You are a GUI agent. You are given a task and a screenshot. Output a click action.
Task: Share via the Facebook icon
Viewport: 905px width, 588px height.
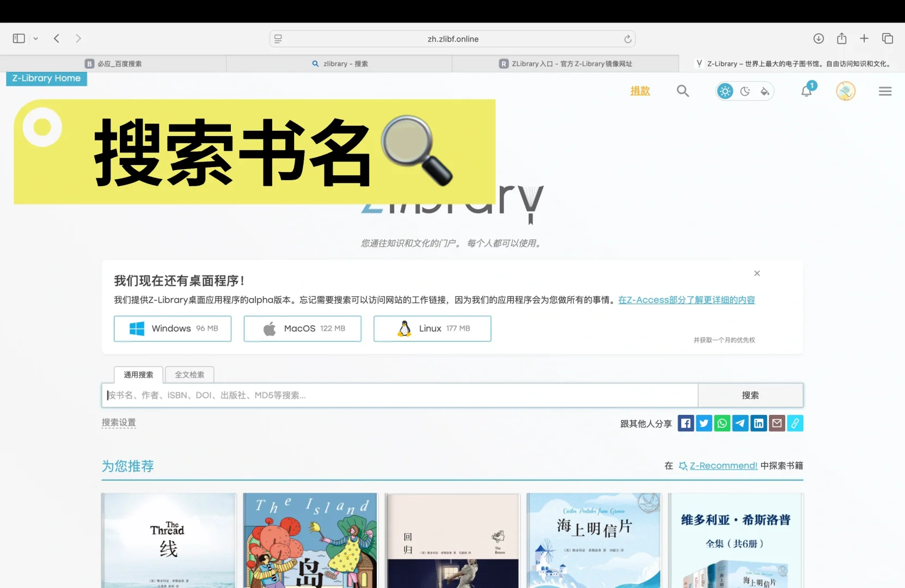click(x=686, y=423)
